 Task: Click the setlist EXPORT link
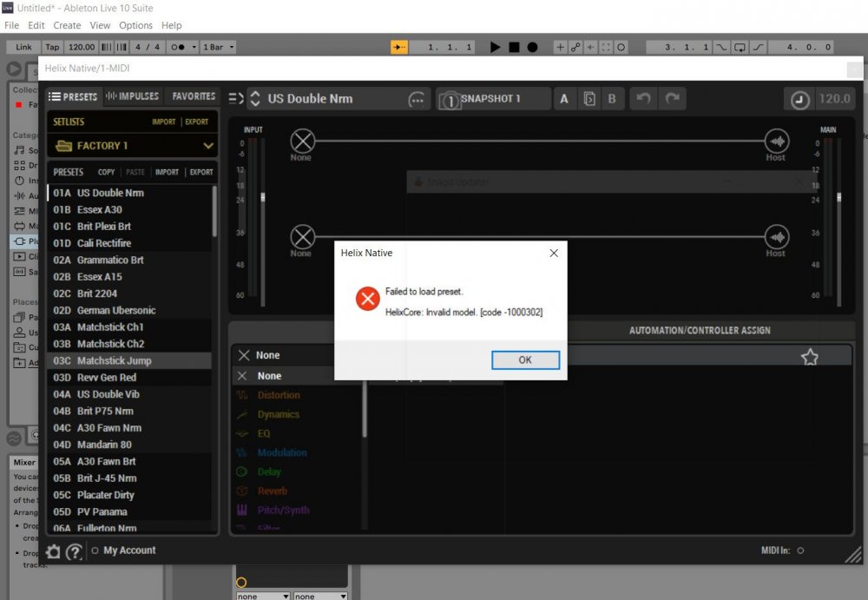196,122
